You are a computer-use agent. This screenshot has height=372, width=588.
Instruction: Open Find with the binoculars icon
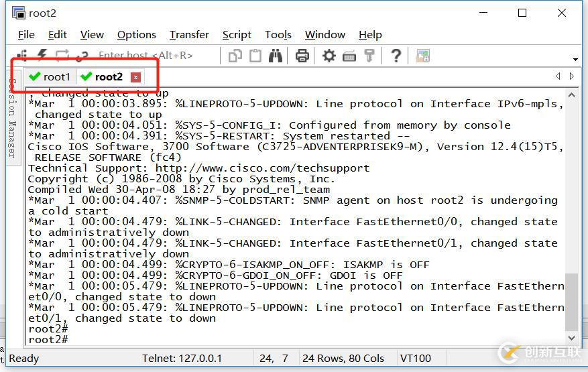tap(276, 56)
